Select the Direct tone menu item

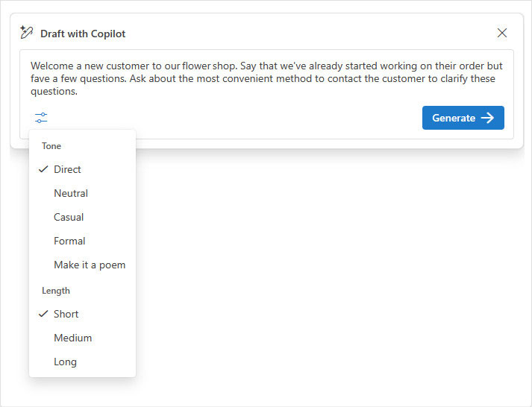[67, 170]
